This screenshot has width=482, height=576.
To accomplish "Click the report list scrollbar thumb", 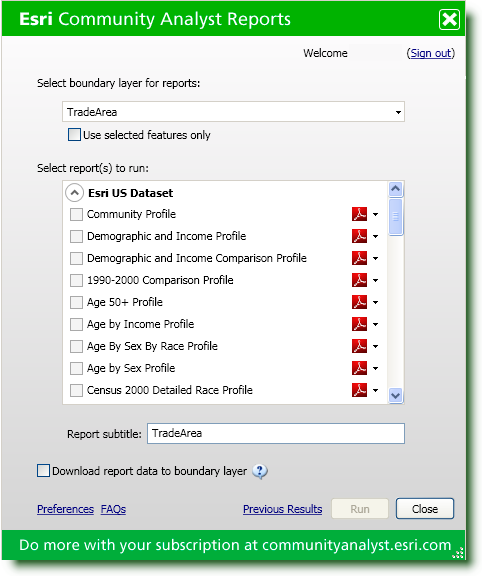I will pos(396,217).
